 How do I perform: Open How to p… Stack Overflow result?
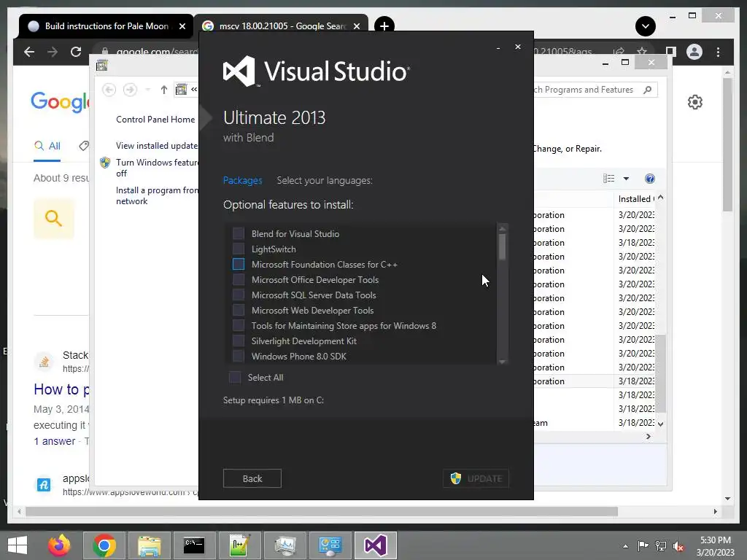[x=61, y=389]
